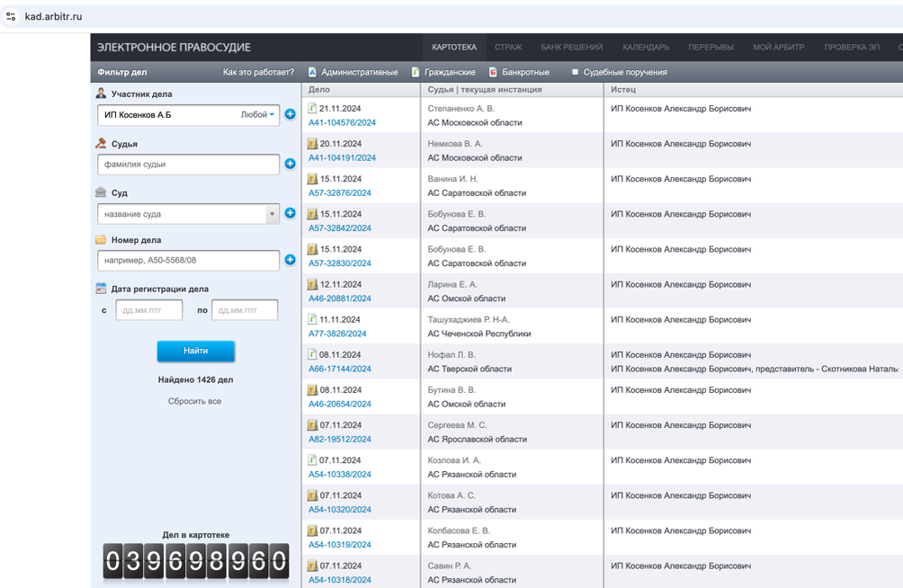The height and width of the screenshot is (588, 903).
Task: Open the БАНК РЕШЕНИЙ tab
Action: click(572, 48)
